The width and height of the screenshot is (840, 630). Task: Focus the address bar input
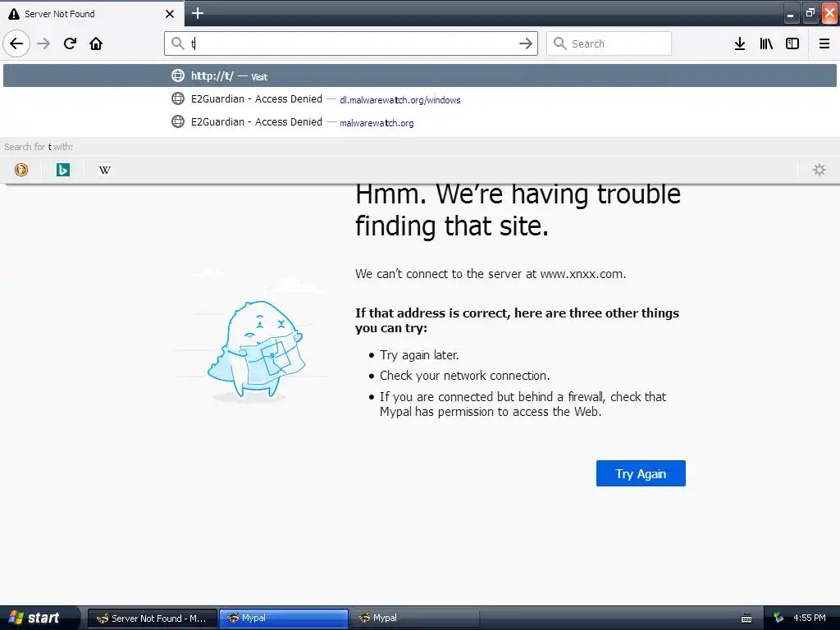[351, 43]
